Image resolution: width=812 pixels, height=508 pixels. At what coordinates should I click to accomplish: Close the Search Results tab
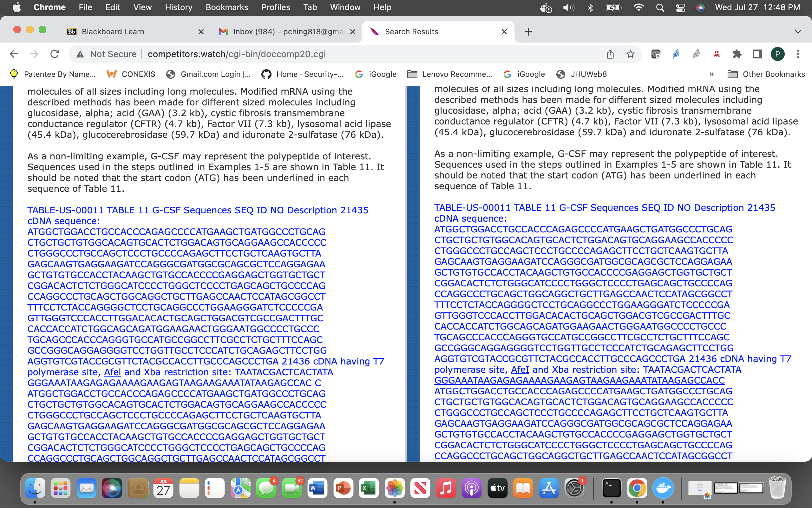pyautogui.click(x=504, y=31)
